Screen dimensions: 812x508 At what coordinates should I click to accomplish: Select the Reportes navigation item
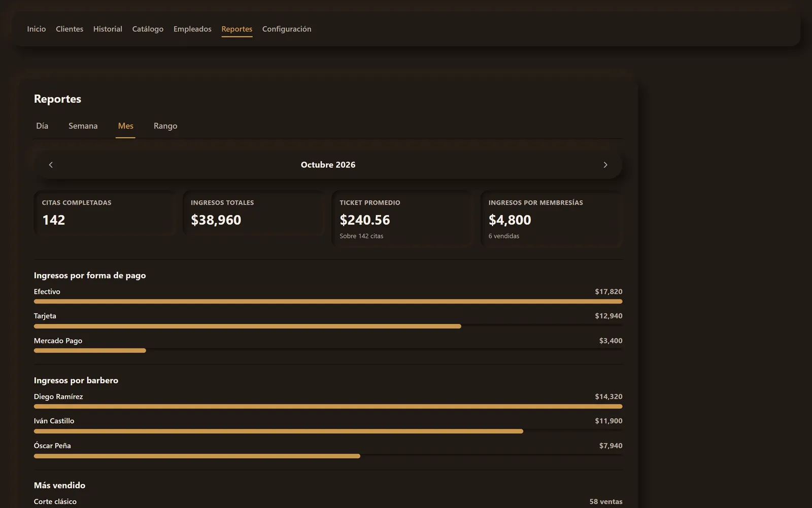tap(237, 29)
